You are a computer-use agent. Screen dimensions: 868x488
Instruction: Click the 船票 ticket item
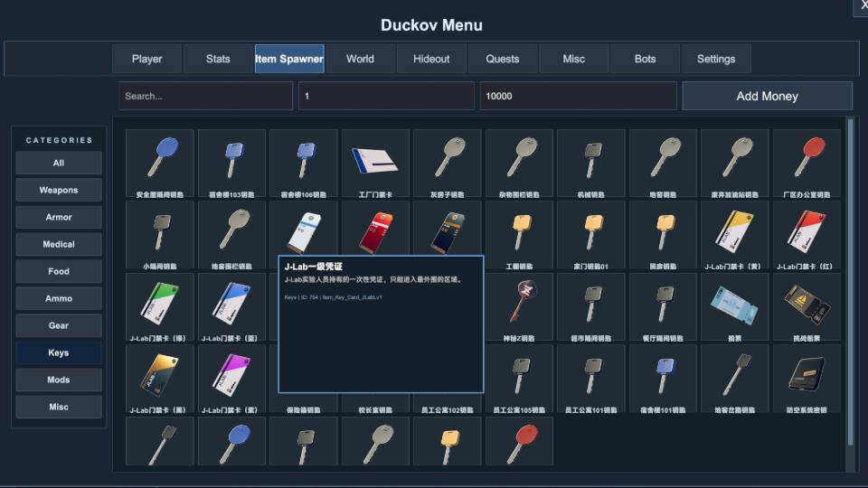pos(734,305)
